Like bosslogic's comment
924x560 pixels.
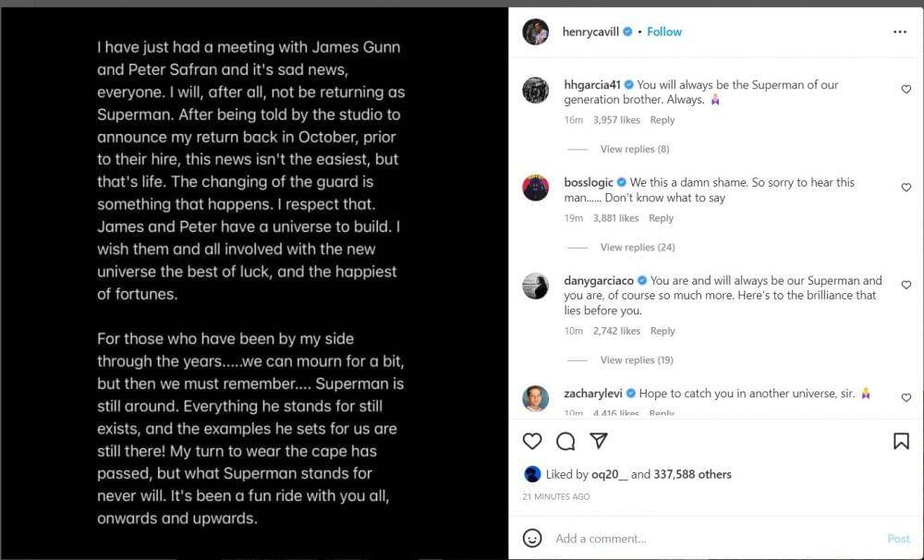click(x=906, y=187)
